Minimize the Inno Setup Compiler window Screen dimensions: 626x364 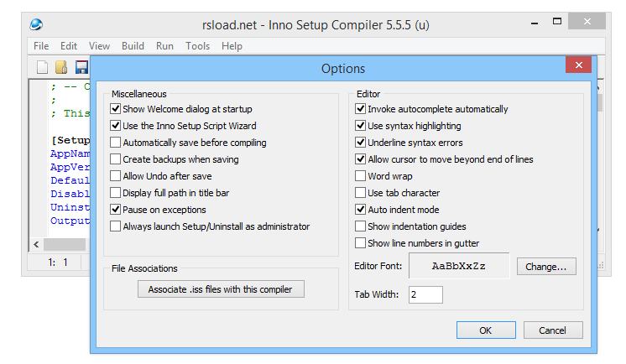coord(535,23)
